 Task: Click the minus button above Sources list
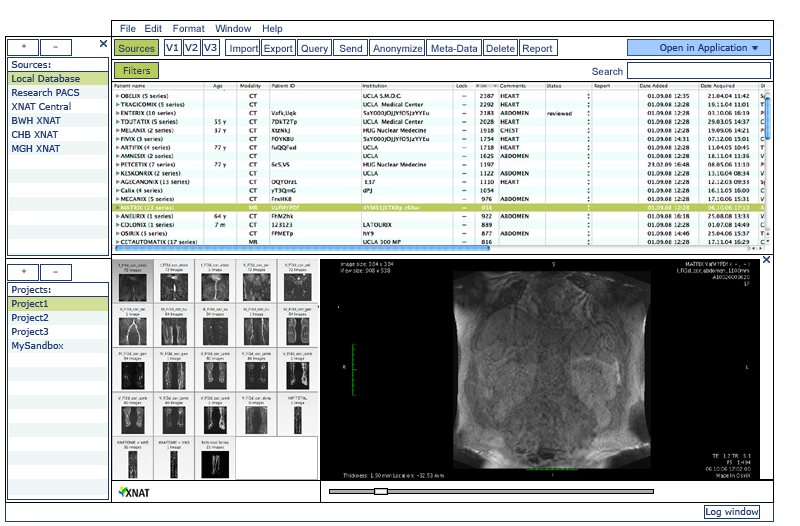[x=55, y=47]
